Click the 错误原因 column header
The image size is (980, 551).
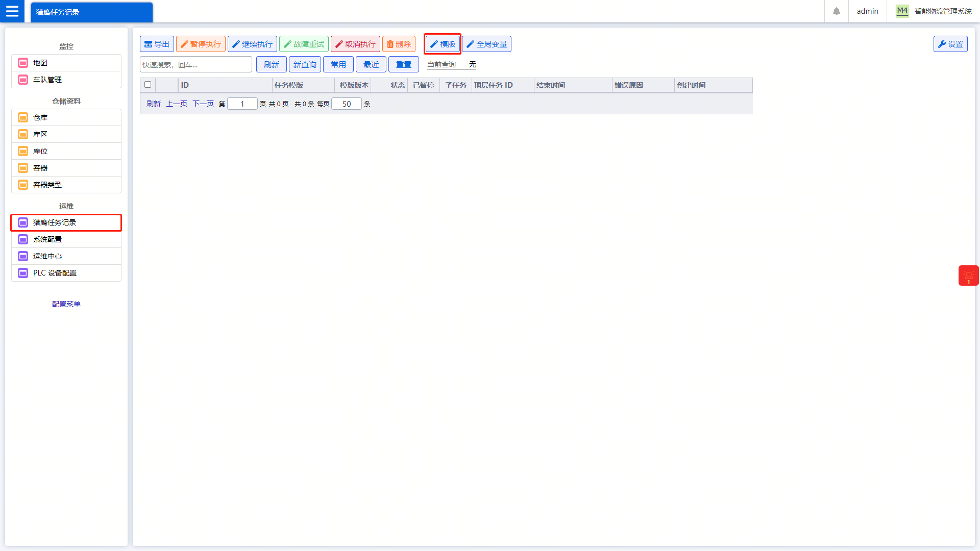pos(643,85)
